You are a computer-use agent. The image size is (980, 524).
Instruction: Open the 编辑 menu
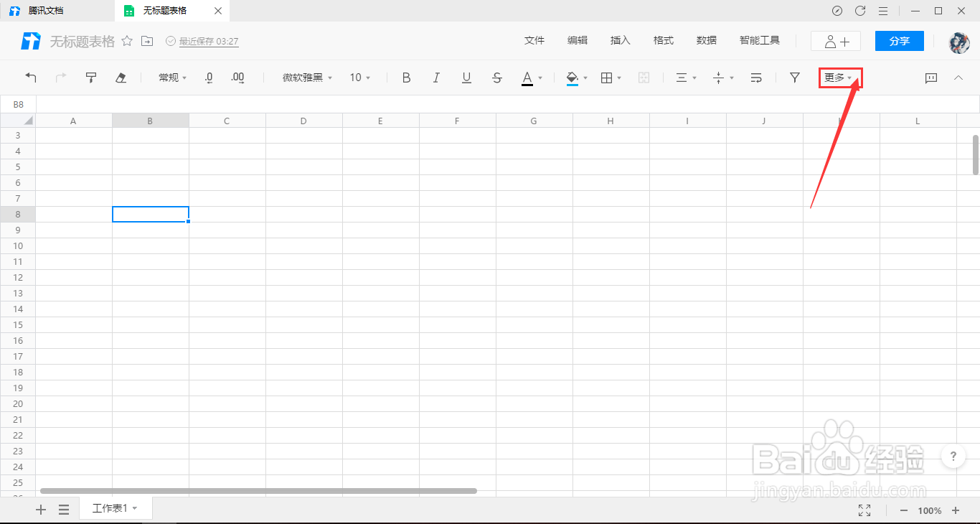tap(578, 41)
